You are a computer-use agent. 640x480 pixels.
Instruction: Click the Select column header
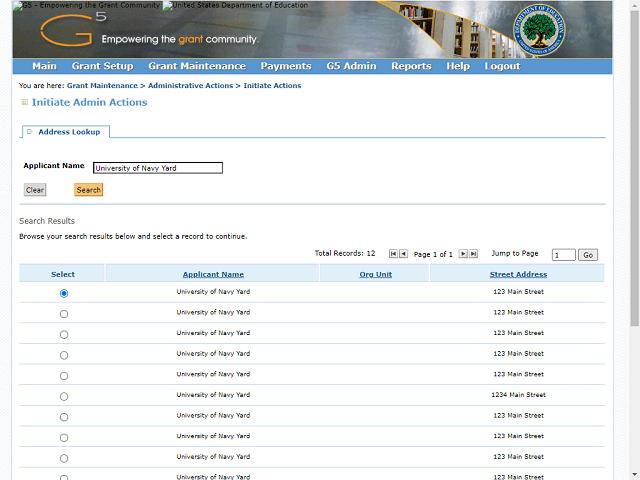(x=63, y=274)
